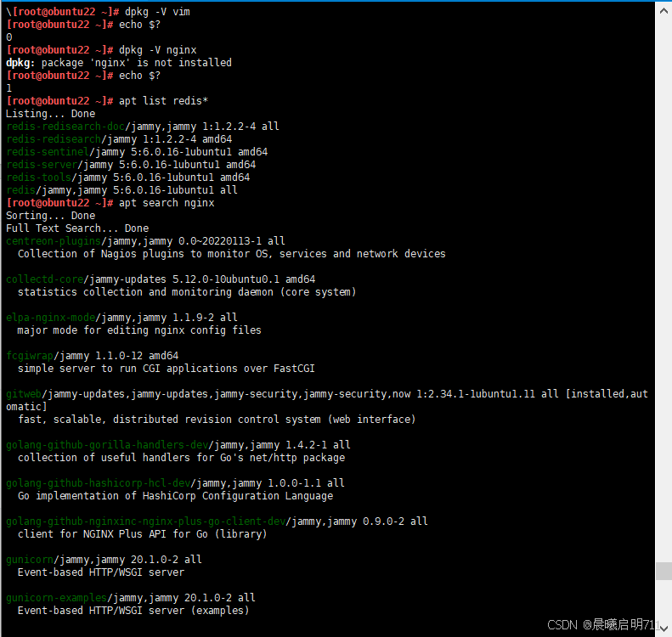Click the 'HashiCorp Configuration Language' description
This screenshot has width=672, height=637.
[x=175, y=496]
